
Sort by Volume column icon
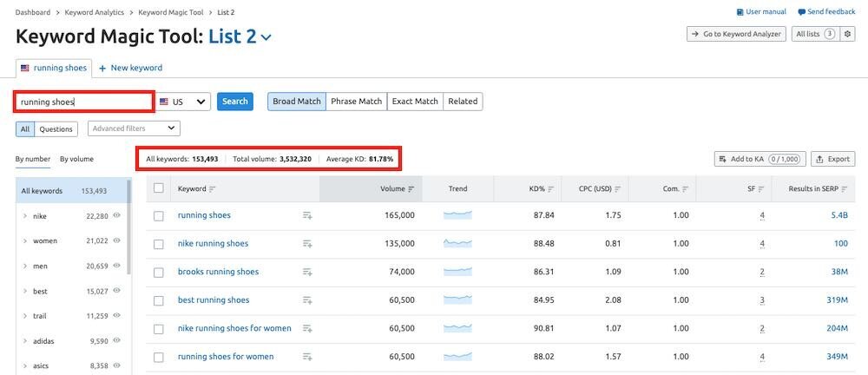pos(411,189)
